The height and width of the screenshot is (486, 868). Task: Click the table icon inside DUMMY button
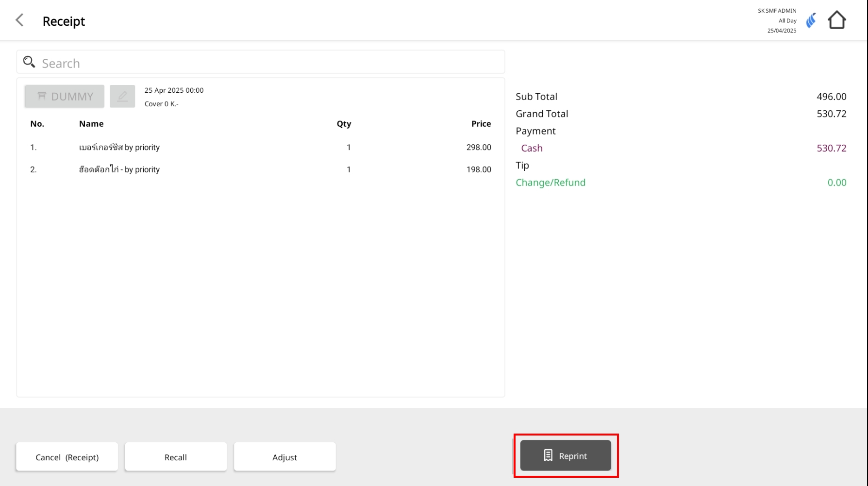point(42,96)
